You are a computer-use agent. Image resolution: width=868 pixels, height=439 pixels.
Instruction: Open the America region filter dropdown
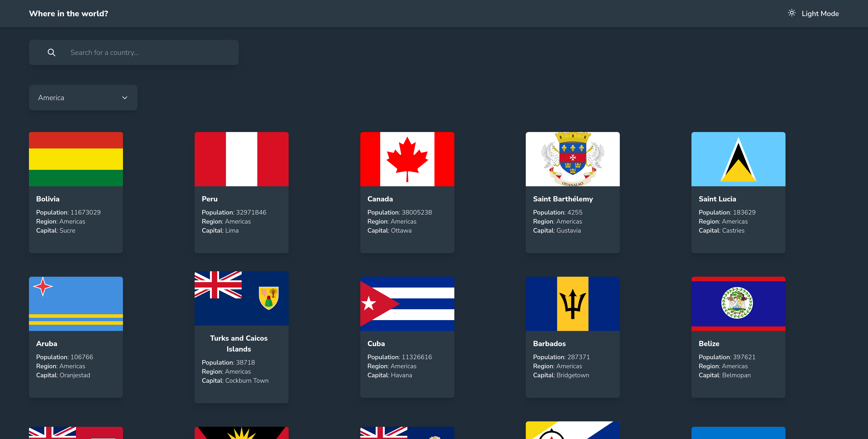pos(83,98)
